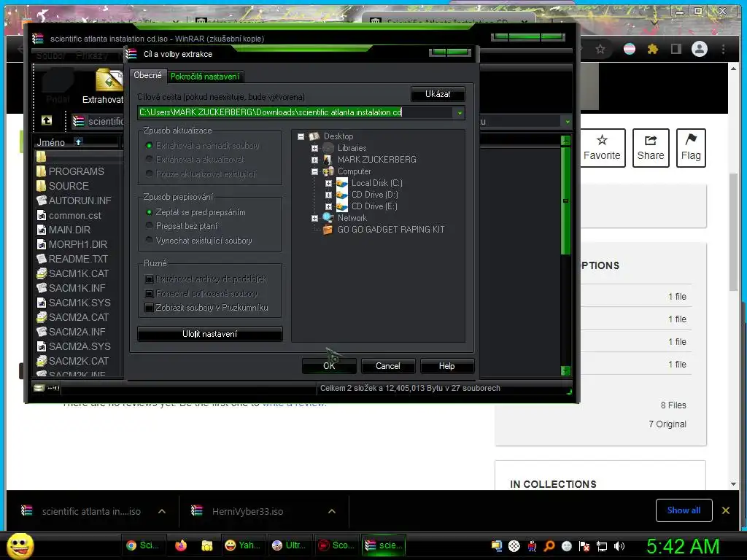The image size is (747, 560).
Task: Click the WinRAR file list green scrollbar
Action: click(x=565, y=200)
